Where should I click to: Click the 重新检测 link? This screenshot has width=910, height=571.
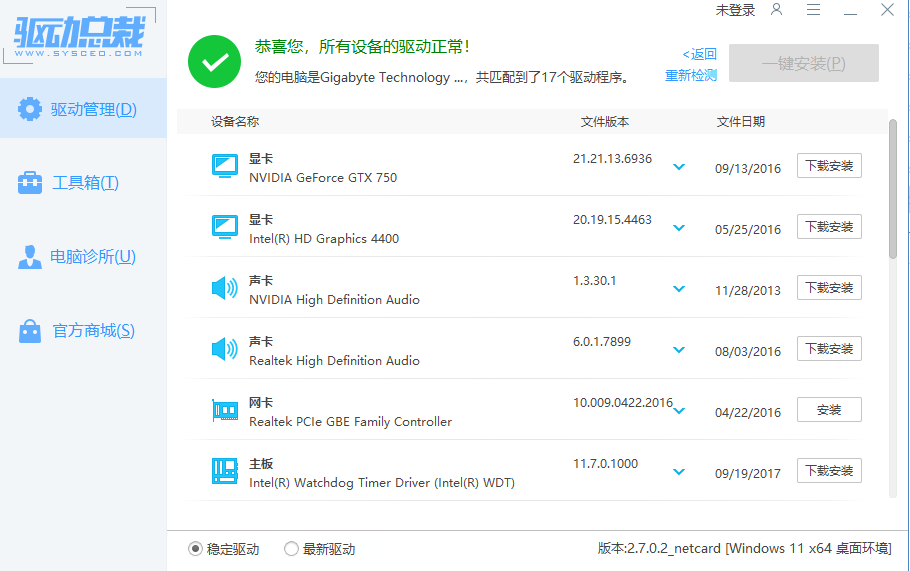[x=691, y=75]
